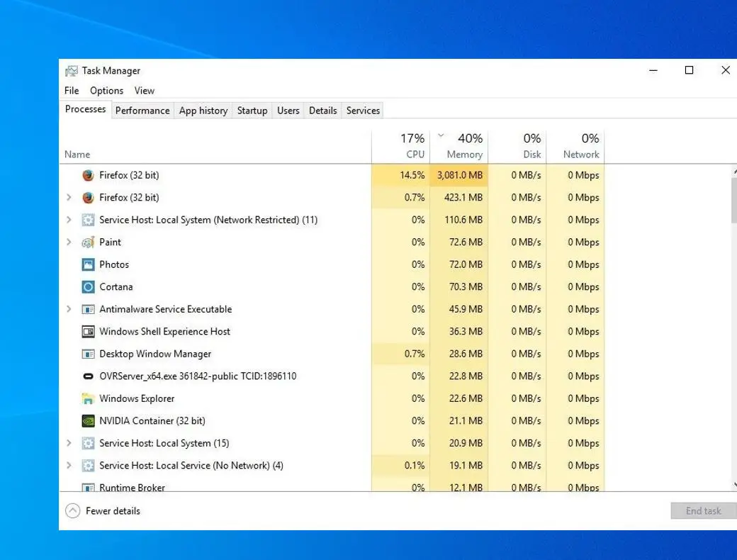The image size is (737, 560).
Task: Sort by the Network column header
Action: (x=575, y=146)
